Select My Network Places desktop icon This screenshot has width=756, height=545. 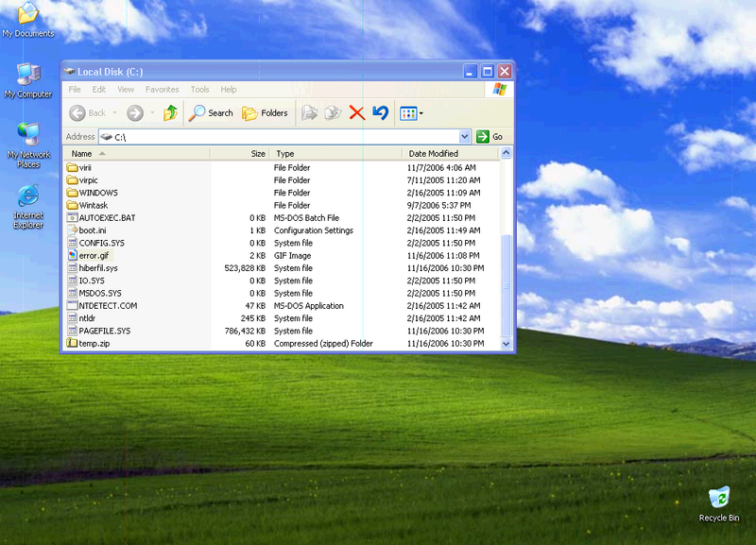[28, 145]
